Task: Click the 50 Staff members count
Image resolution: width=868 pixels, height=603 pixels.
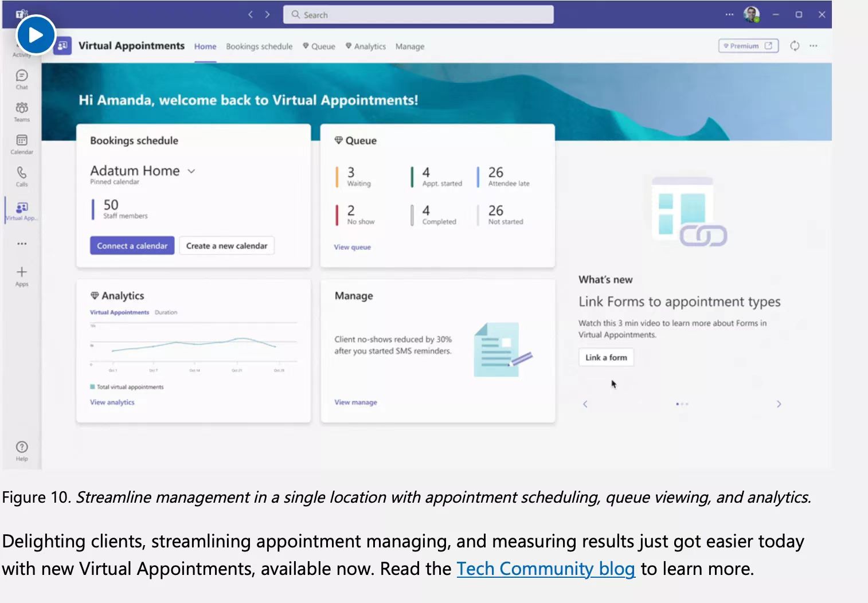Action: [x=120, y=209]
